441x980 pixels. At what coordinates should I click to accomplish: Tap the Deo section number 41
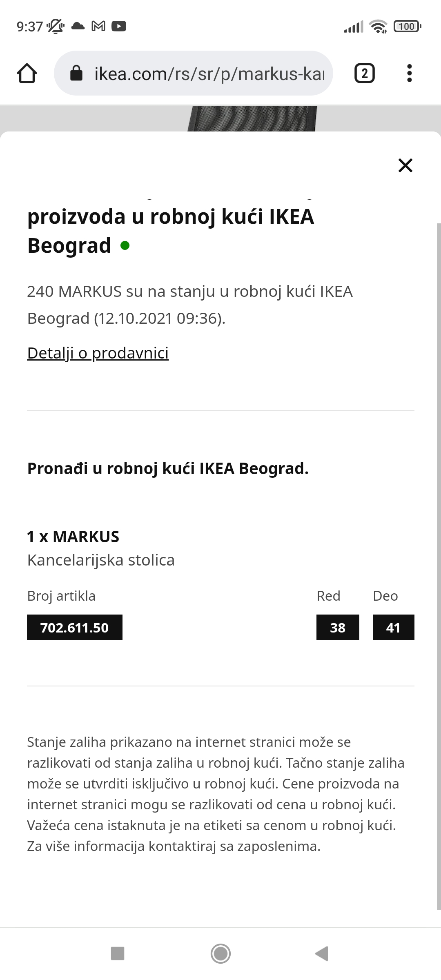click(x=393, y=627)
